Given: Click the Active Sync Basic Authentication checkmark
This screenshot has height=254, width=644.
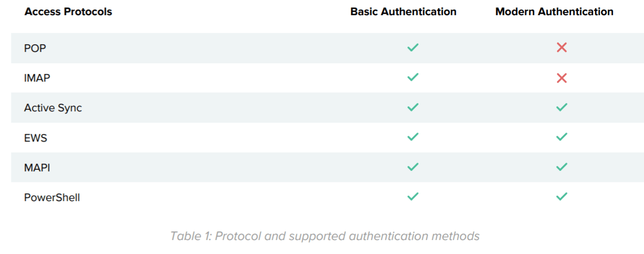Looking at the screenshot, I should point(413,108).
